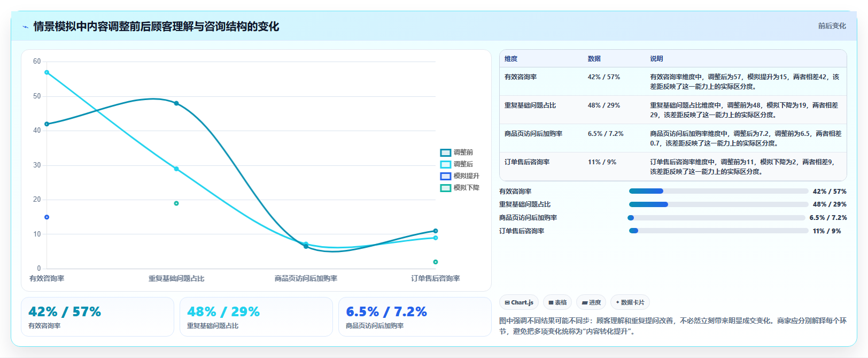Toggle the 调整前 legend item

(x=456, y=153)
